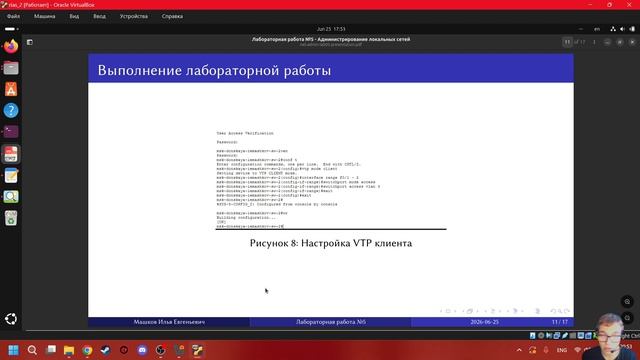Expand hidden tray icons chevron
This screenshot has height=360, width=640.
click(519, 350)
